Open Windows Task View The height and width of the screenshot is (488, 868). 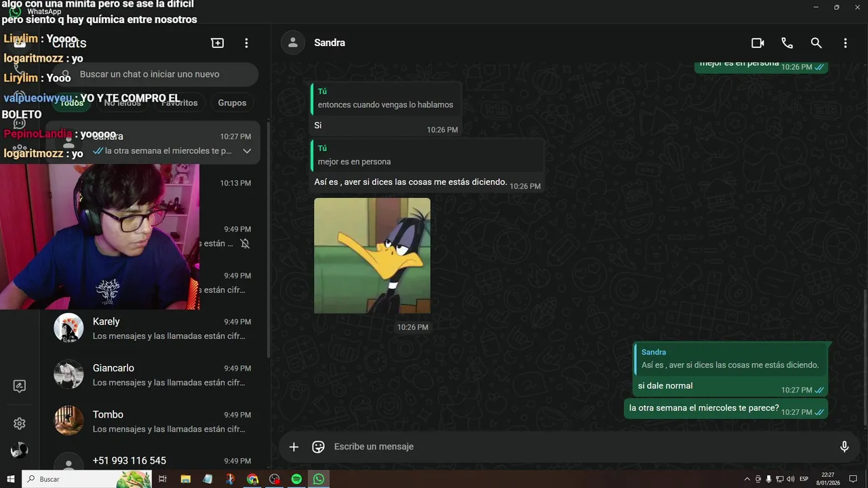(x=163, y=479)
